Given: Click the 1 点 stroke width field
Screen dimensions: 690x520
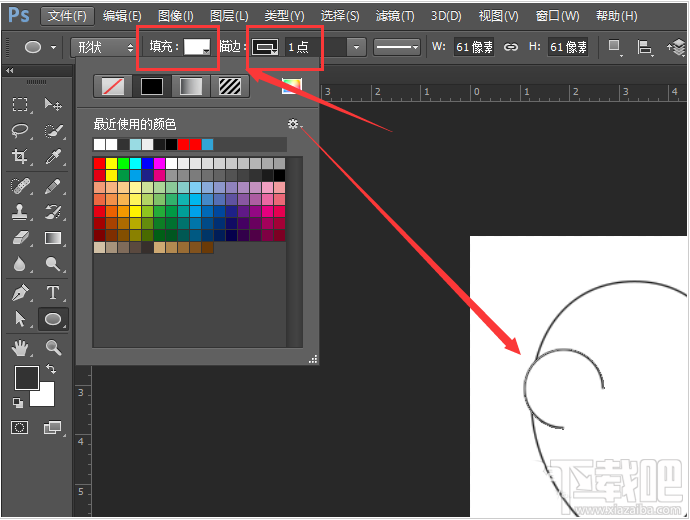Looking at the screenshot, I should coord(316,47).
